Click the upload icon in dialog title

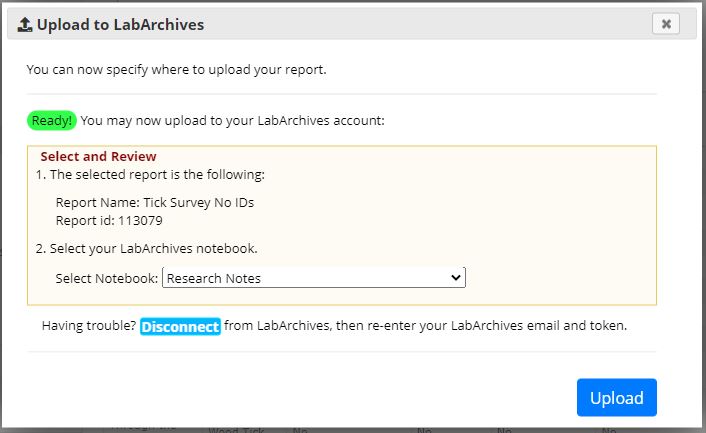pos(25,24)
